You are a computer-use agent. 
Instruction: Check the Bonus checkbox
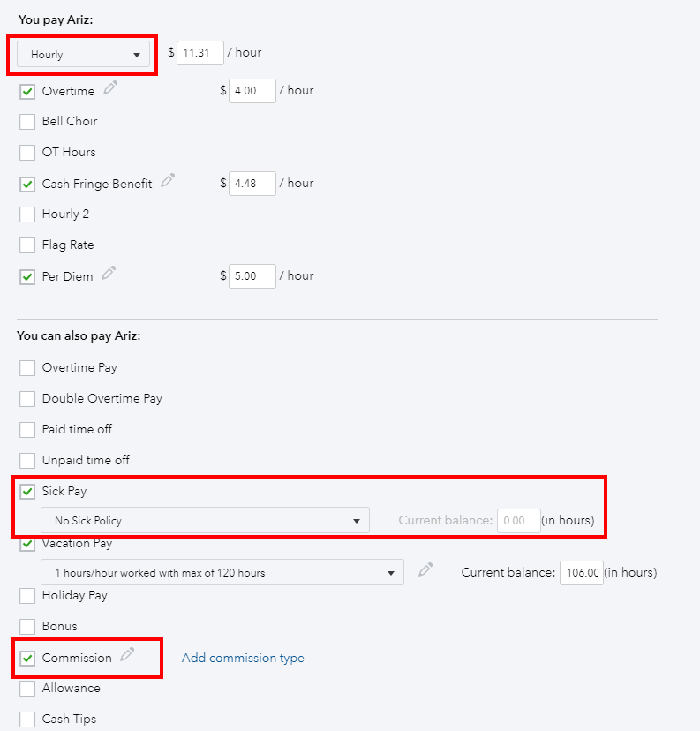pos(27,626)
